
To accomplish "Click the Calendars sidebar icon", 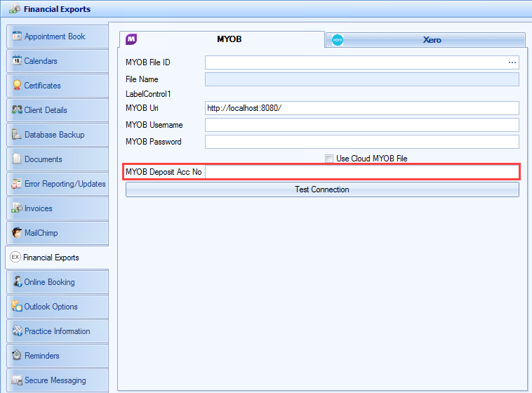I will tap(17, 60).
